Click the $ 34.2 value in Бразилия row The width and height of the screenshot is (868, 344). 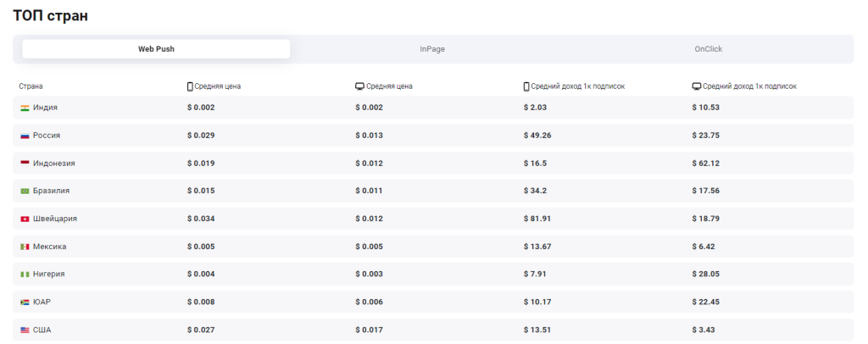(x=536, y=191)
